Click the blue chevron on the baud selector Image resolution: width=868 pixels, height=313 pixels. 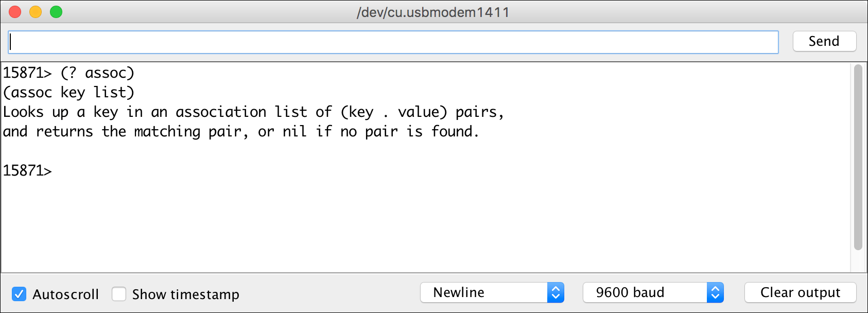point(717,292)
